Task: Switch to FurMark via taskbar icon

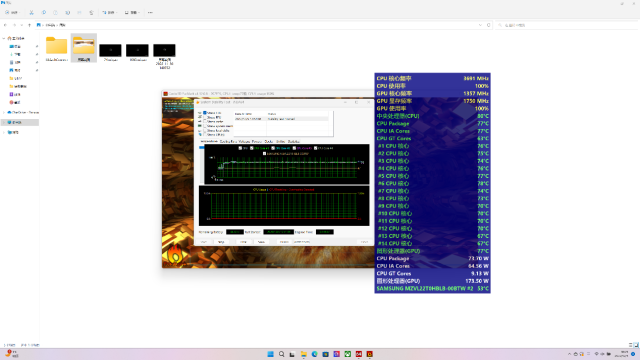Action: coord(369,354)
